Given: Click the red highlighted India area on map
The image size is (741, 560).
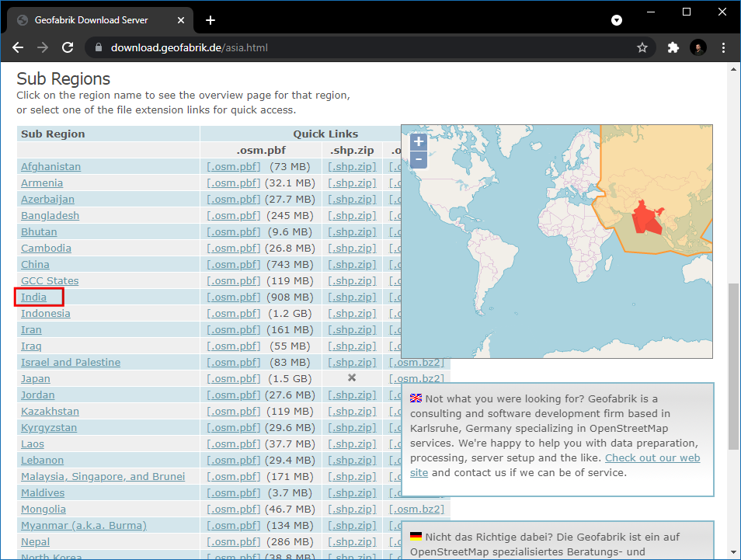Looking at the screenshot, I should 644,216.
